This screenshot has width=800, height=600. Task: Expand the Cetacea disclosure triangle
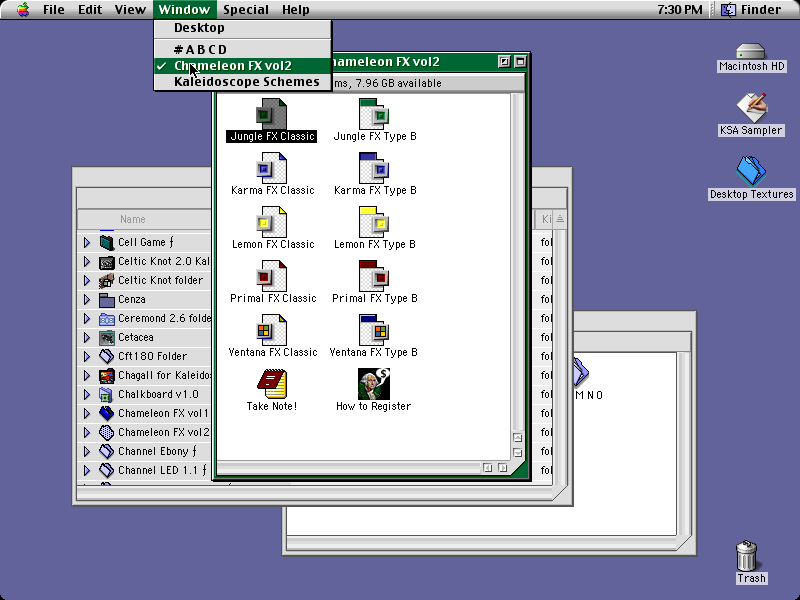[87, 338]
